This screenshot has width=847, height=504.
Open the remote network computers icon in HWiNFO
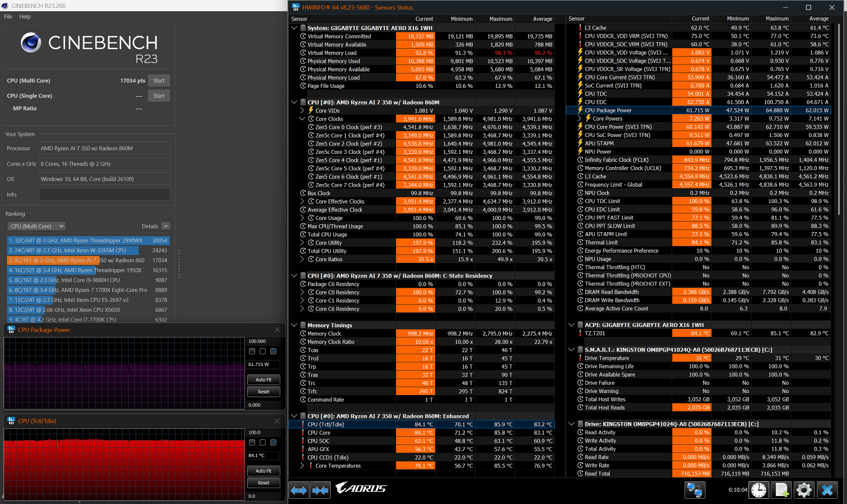pyautogui.click(x=695, y=490)
